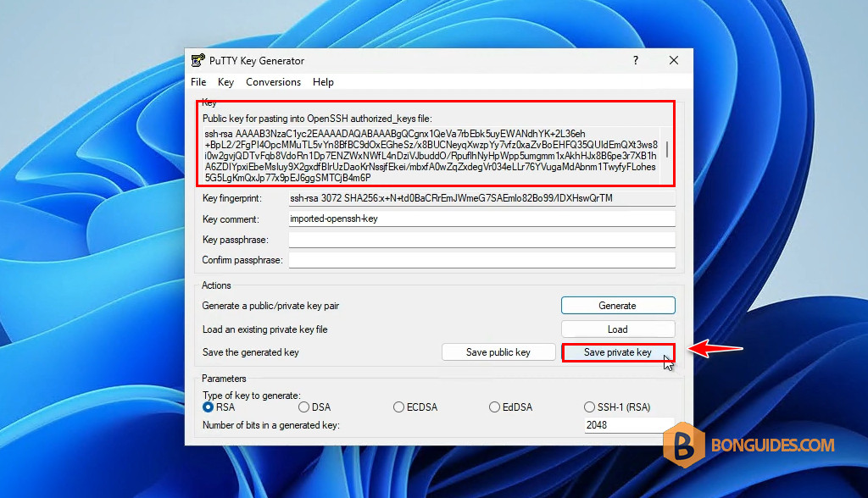Click the Key fingerprint field
This screenshot has width=868, height=498.
click(481, 198)
